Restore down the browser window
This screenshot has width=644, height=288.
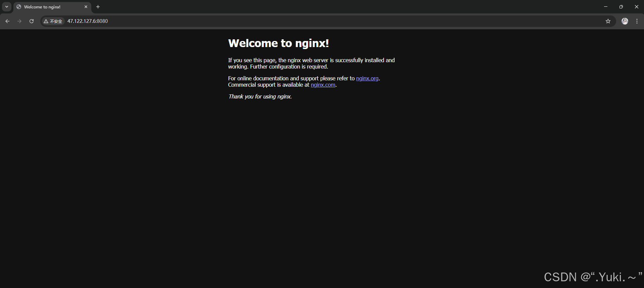click(x=621, y=7)
